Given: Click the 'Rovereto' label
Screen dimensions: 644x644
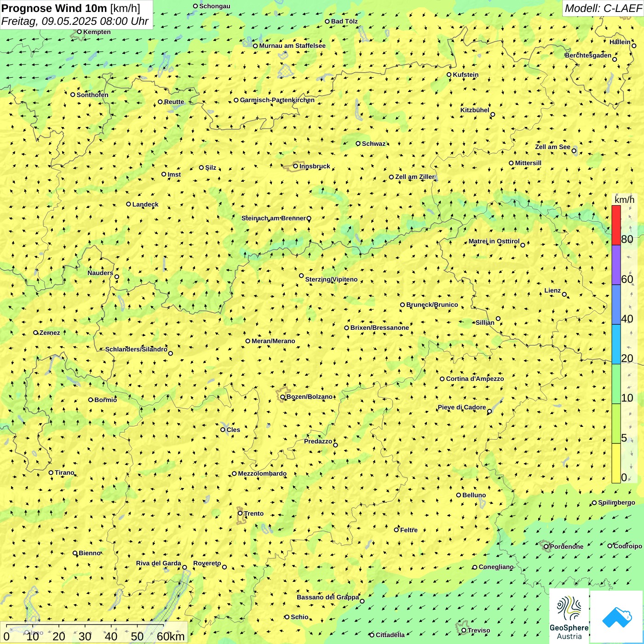Looking at the screenshot, I should tap(207, 563).
